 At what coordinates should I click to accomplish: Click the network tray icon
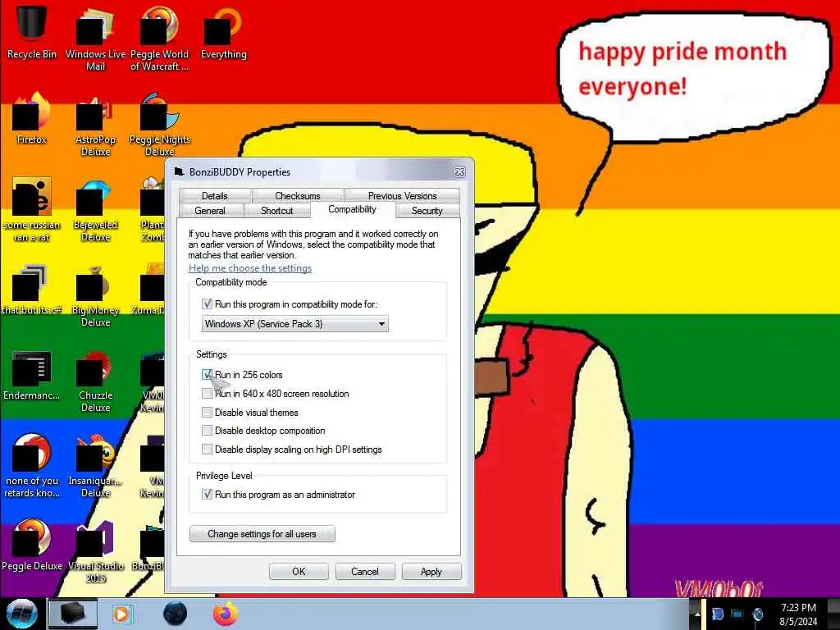coord(737,614)
